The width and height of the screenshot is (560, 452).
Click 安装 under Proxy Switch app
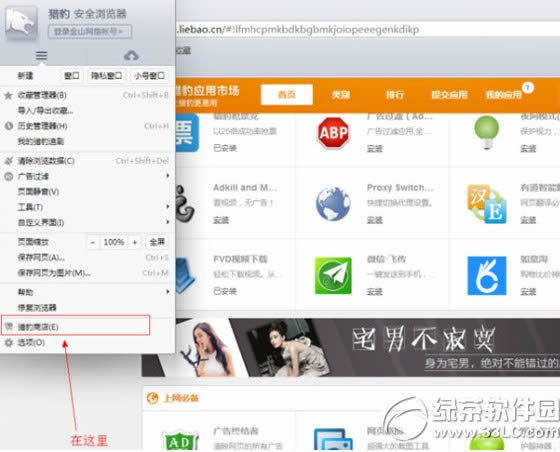(x=375, y=220)
